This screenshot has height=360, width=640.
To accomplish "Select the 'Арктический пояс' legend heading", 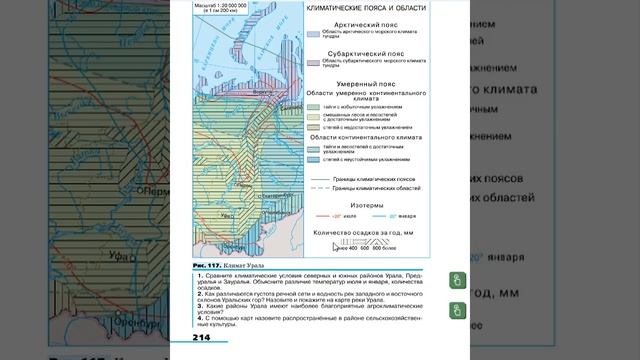I will tap(366, 25).
